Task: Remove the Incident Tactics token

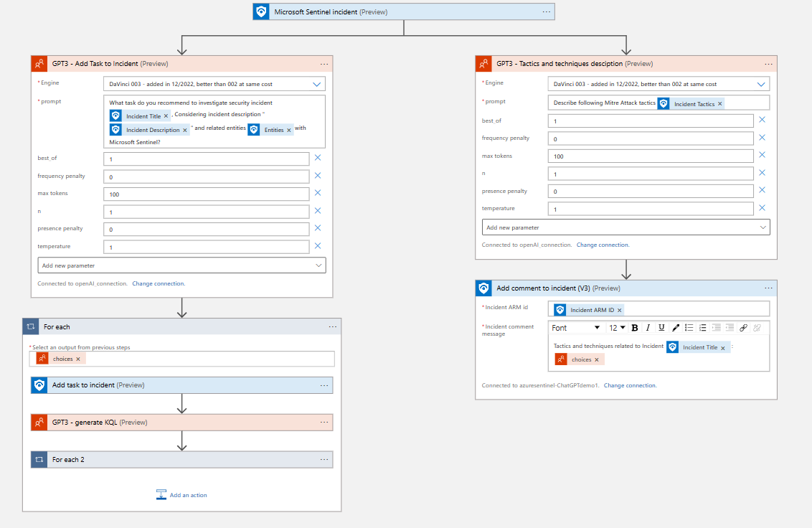Action: (719, 104)
